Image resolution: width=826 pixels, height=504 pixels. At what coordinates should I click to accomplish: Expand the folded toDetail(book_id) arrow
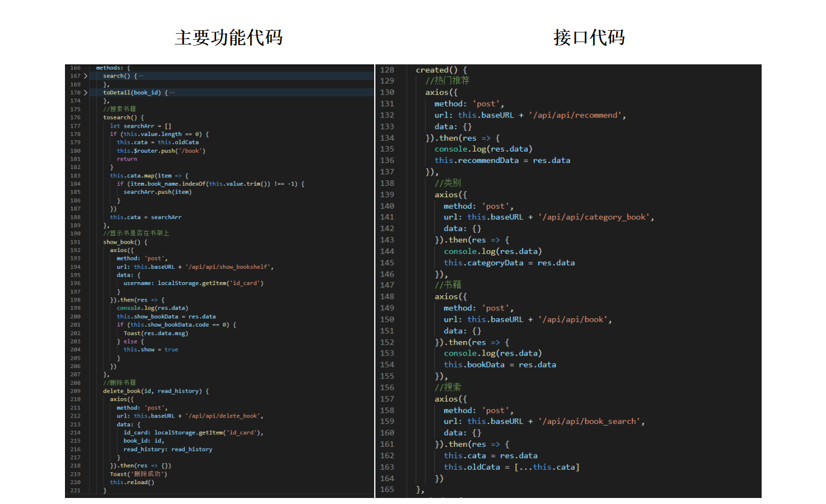coord(85,93)
